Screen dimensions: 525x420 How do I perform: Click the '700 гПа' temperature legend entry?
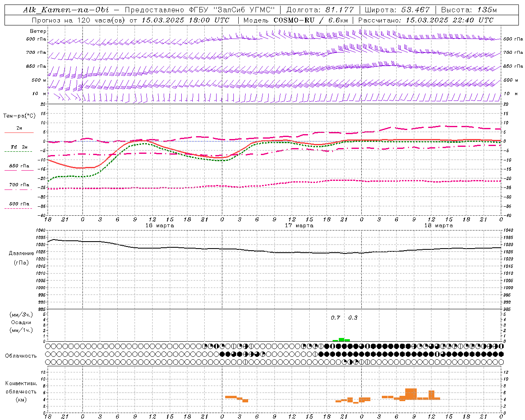coord(19,185)
